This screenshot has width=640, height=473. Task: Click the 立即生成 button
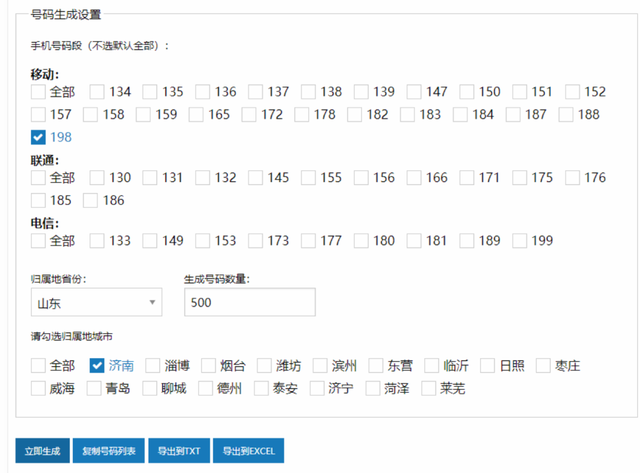coord(42,451)
